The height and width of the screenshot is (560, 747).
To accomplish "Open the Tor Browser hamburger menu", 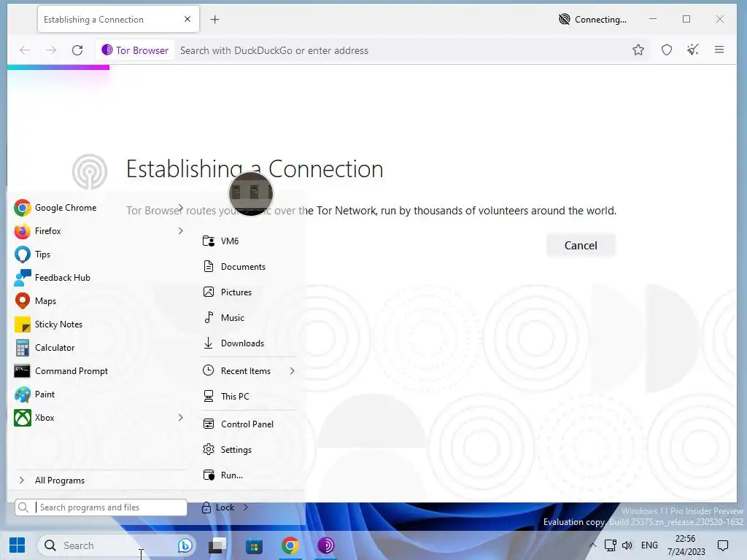I will point(719,50).
